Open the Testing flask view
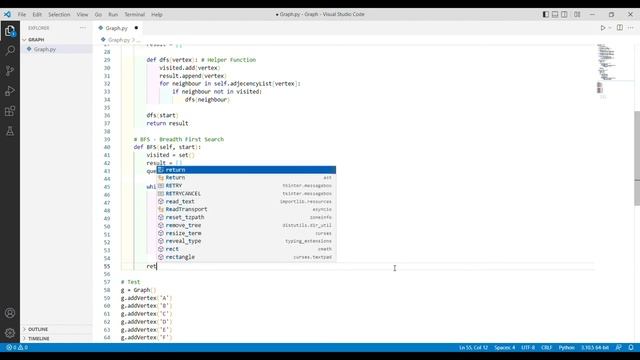Image resolution: width=640 pixels, height=360 pixels. (x=10, y=131)
